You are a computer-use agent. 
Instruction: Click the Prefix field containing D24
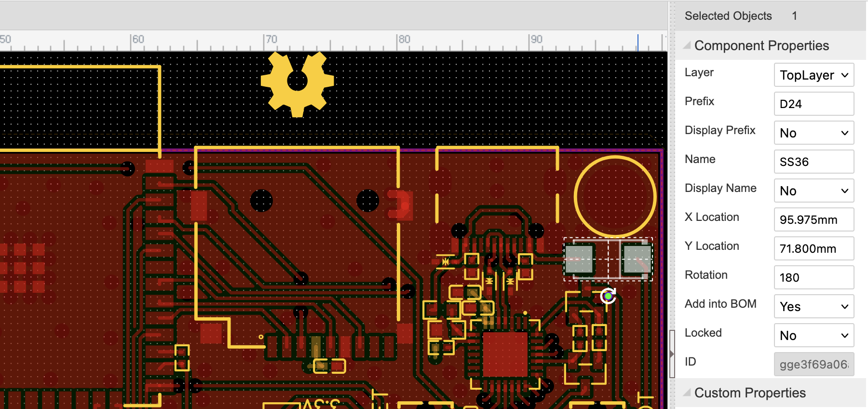pos(814,104)
